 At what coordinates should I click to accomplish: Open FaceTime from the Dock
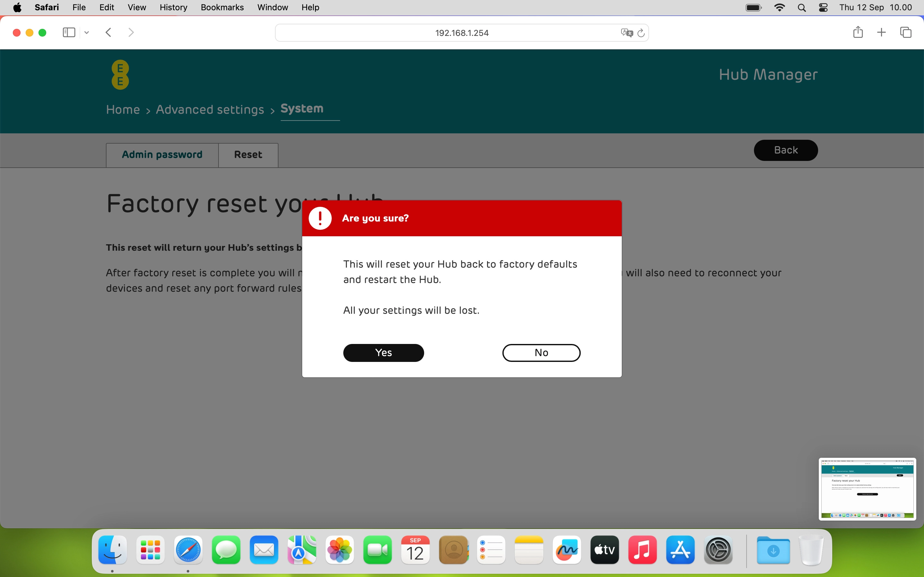coord(377,550)
